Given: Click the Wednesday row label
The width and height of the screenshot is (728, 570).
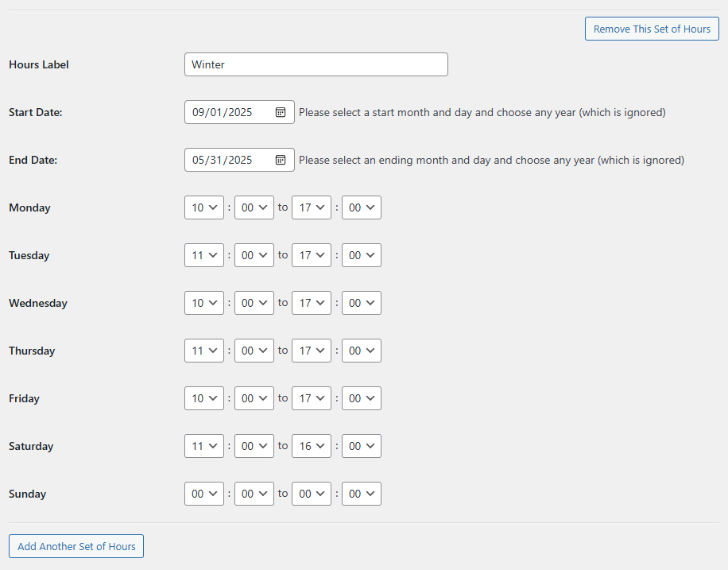Looking at the screenshot, I should click(38, 303).
